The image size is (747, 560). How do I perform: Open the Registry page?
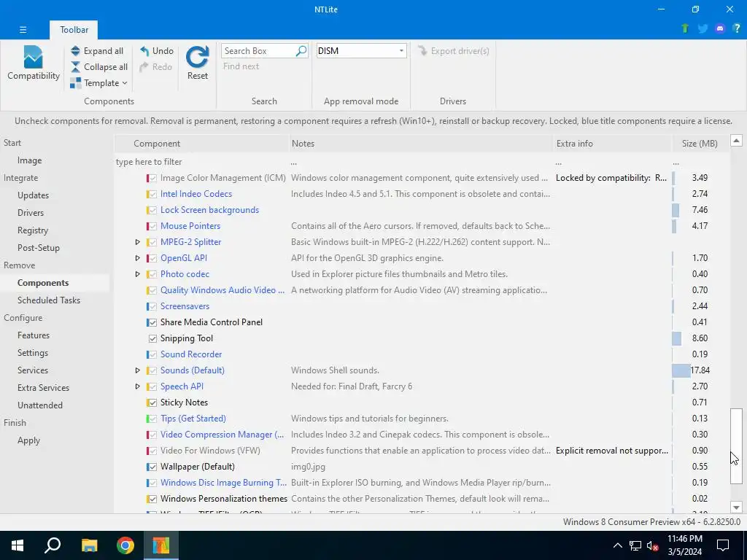(32, 230)
